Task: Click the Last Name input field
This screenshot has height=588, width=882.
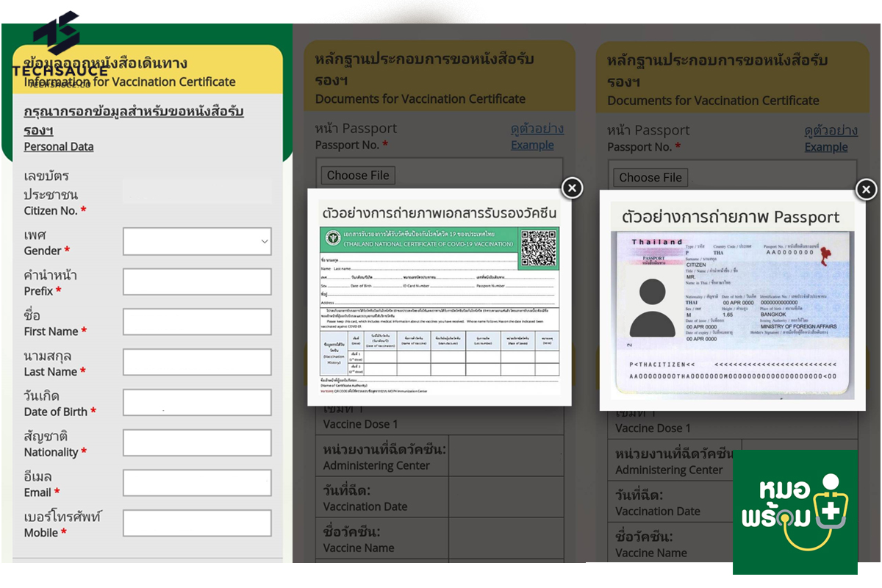Action: [x=197, y=362]
